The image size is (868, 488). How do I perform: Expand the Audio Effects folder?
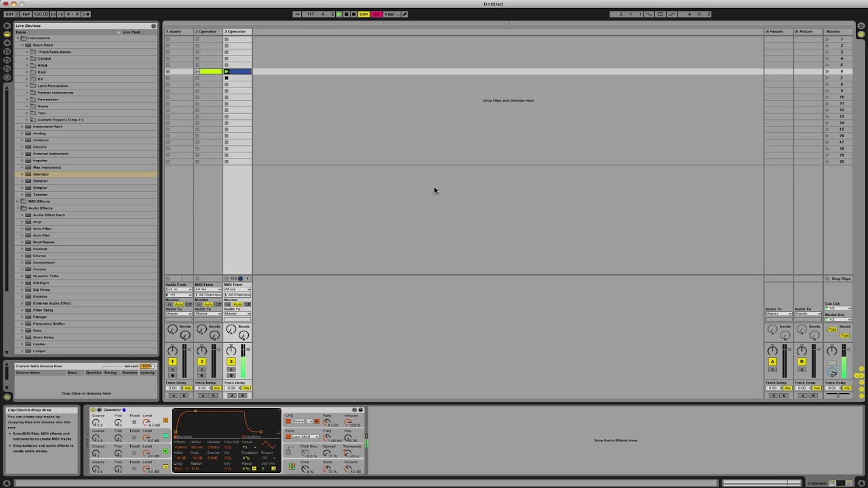coord(18,208)
